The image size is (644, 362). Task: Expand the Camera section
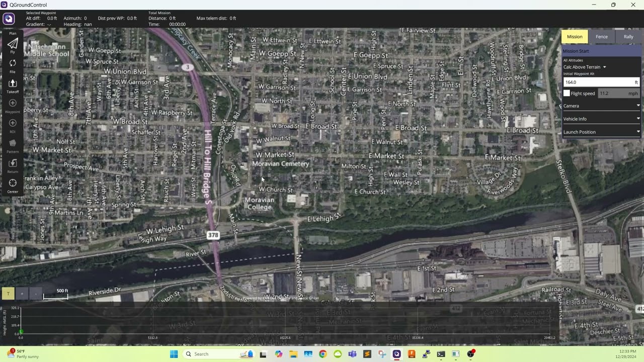coord(601,106)
